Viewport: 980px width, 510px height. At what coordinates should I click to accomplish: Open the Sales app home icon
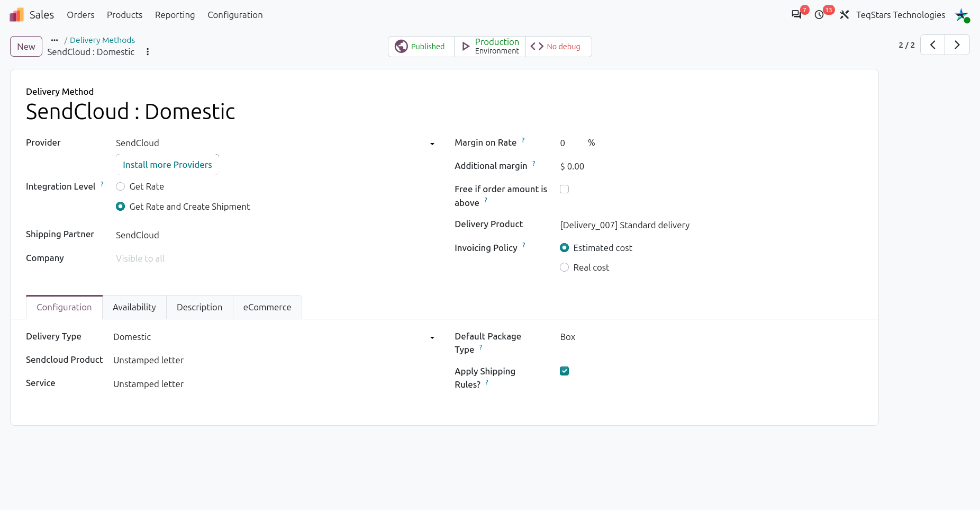pos(17,15)
